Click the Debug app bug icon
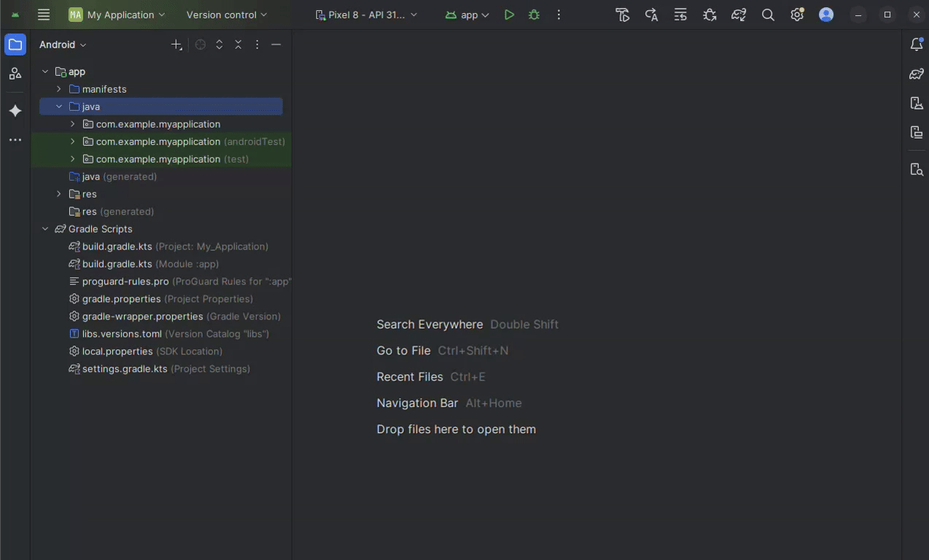929x560 pixels. click(534, 15)
